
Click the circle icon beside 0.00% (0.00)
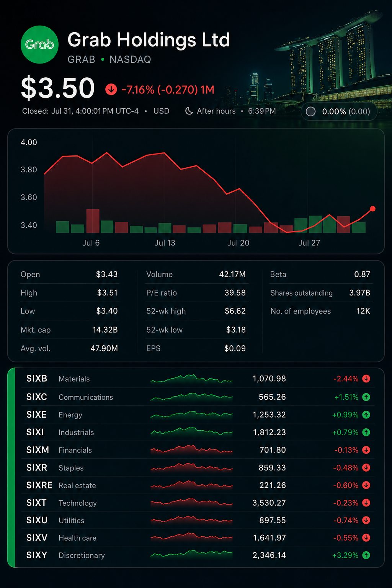(x=311, y=111)
